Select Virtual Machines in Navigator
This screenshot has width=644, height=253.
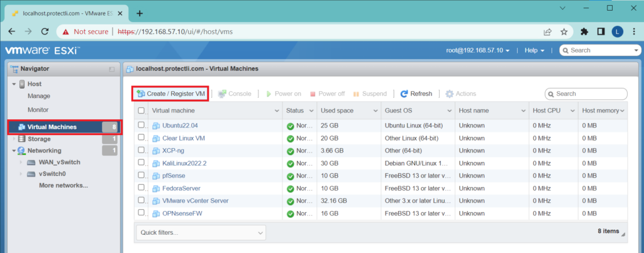coord(65,127)
